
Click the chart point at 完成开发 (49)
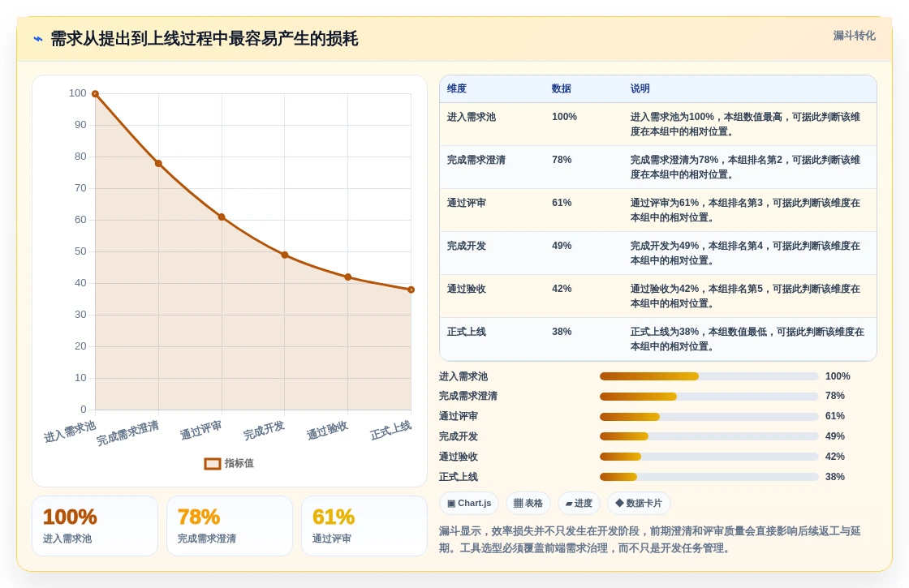(285, 255)
